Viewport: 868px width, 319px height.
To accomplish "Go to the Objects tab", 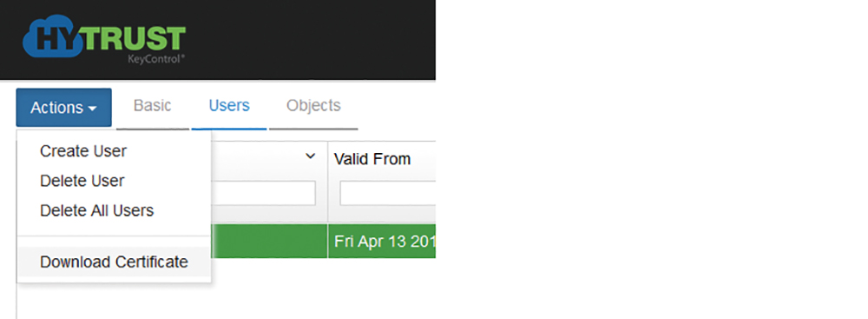I will click(x=313, y=106).
